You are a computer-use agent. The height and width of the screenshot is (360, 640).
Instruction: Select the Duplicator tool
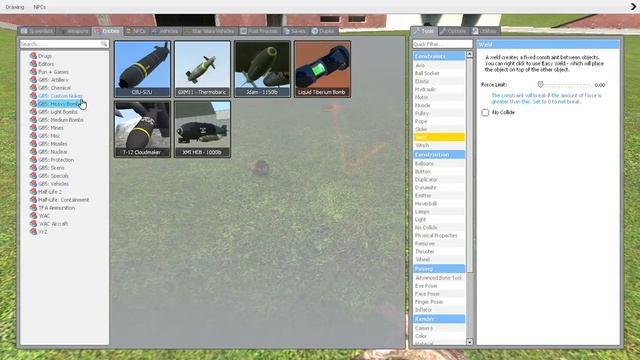439,180
